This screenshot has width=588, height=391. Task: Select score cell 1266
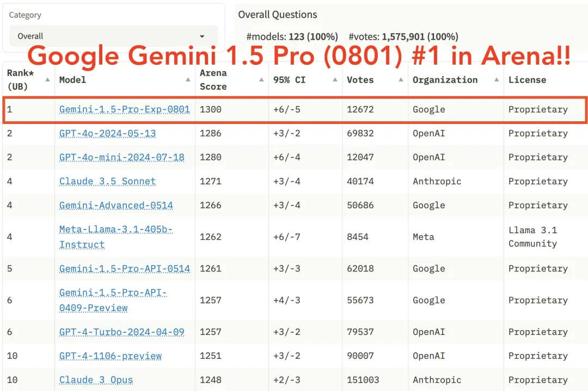coord(211,205)
